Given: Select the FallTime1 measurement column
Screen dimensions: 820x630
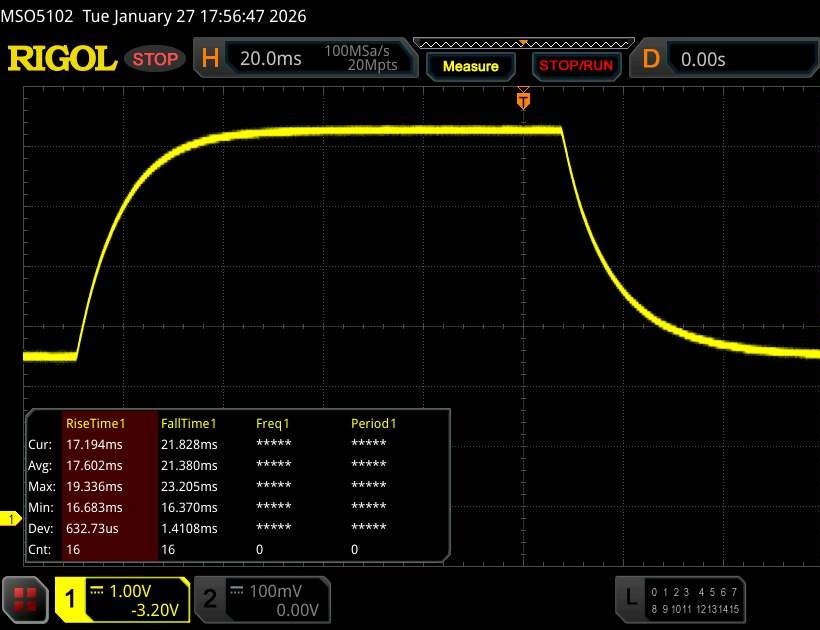Looking at the screenshot, I should click(x=189, y=423).
